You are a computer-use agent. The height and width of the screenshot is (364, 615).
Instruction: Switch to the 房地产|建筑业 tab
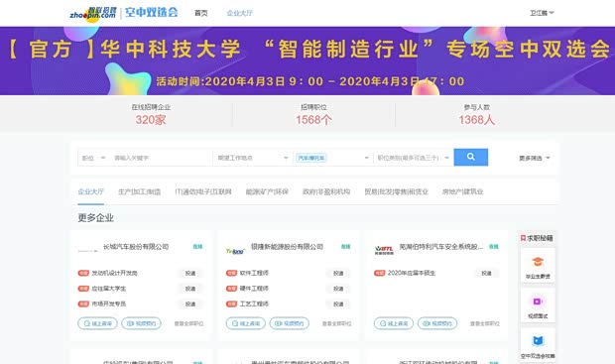coord(462,191)
